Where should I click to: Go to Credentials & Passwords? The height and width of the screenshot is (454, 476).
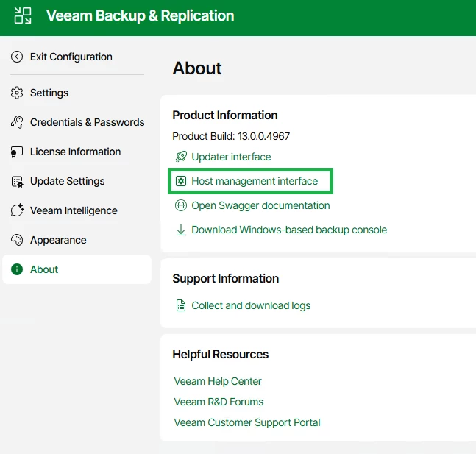pyautogui.click(x=87, y=122)
